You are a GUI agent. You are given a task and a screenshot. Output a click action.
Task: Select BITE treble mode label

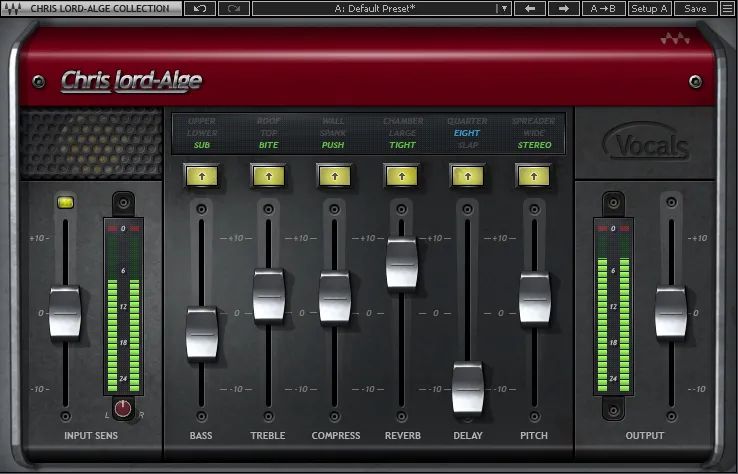click(269, 145)
